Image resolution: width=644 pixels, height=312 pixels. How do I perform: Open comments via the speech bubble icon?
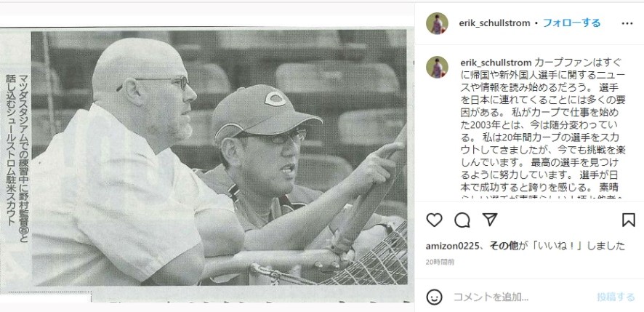pyautogui.click(x=462, y=220)
